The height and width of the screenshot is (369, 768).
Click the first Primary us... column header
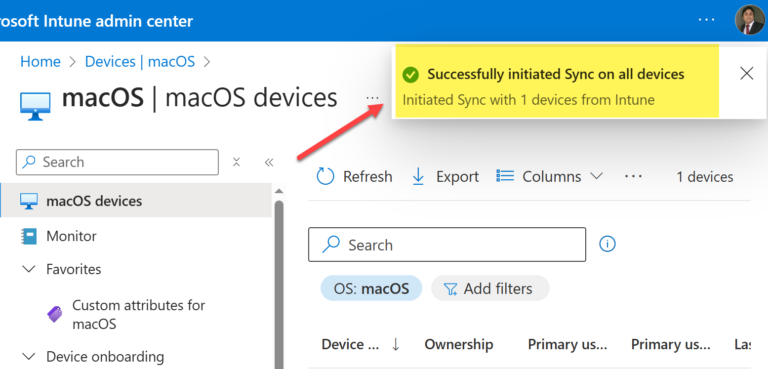pyautogui.click(x=567, y=344)
